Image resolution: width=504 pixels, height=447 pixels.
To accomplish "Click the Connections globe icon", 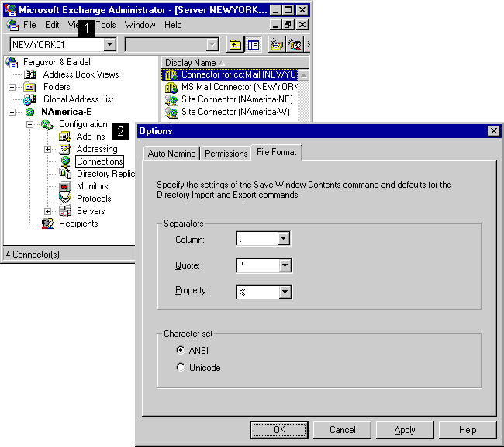I will click(x=66, y=161).
